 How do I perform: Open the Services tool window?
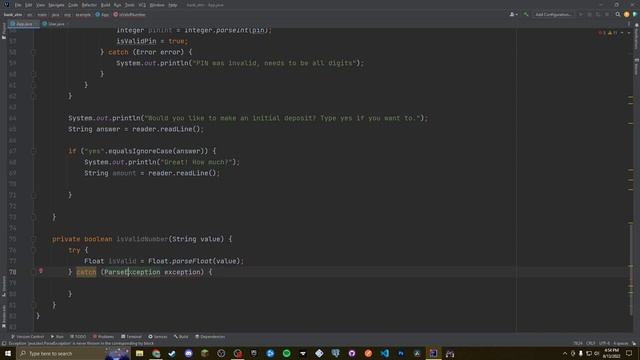point(158,337)
